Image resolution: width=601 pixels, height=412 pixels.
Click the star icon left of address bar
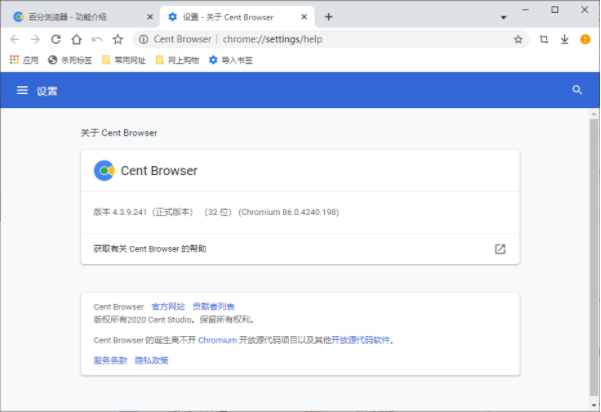[118, 39]
